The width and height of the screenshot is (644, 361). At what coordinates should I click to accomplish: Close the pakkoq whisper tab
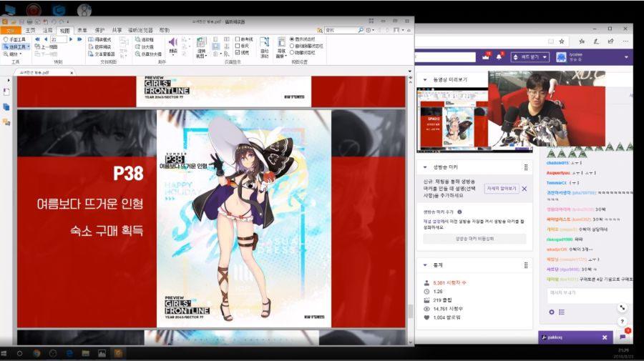605,337
